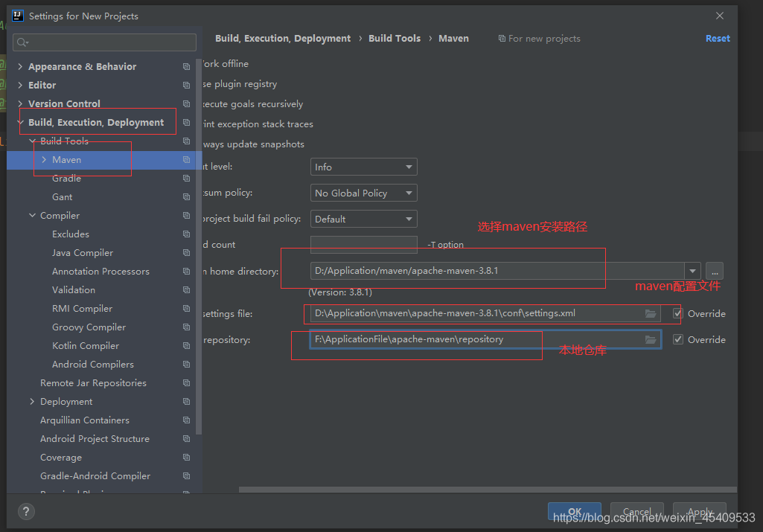Click Build Tools in the breadcrumb
This screenshot has width=763, height=532.
pos(395,39)
